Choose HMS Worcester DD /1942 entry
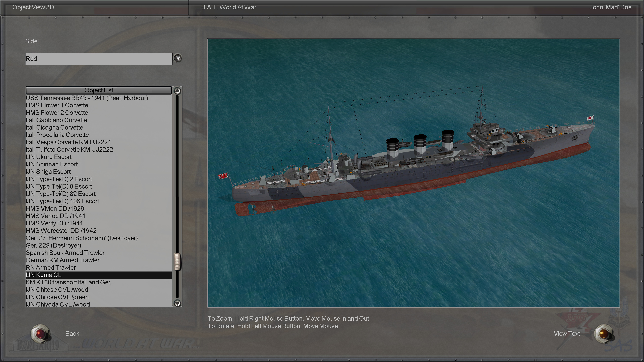 click(61, 231)
